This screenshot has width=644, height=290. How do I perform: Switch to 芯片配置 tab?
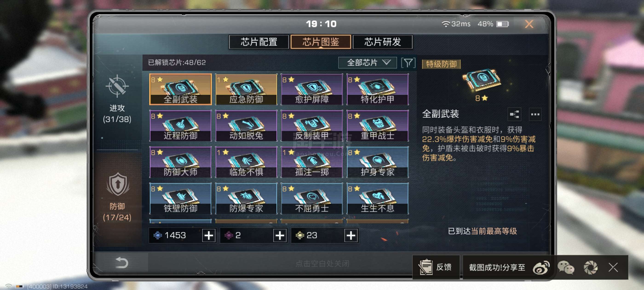(259, 42)
